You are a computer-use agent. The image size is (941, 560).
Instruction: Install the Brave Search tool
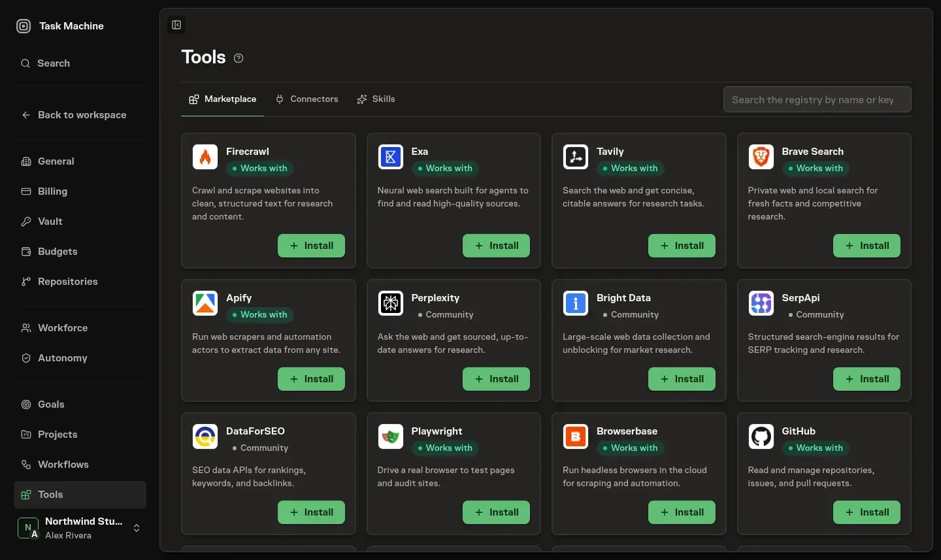pos(867,246)
